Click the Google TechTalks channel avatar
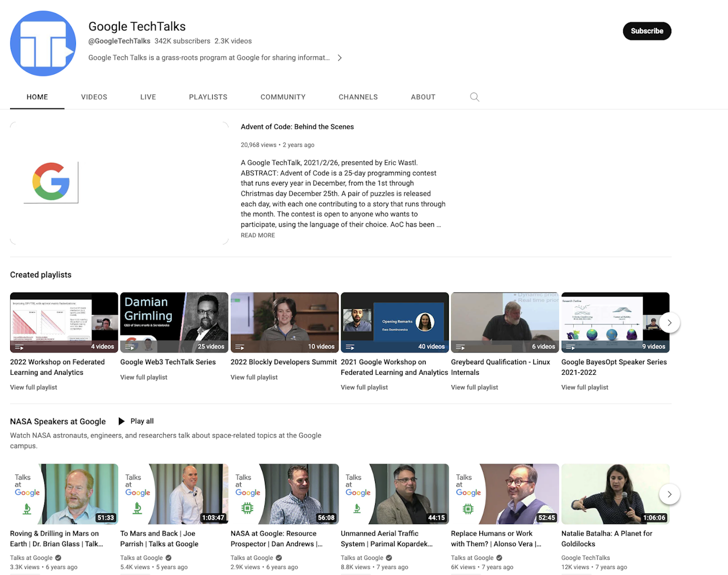 (x=43, y=43)
